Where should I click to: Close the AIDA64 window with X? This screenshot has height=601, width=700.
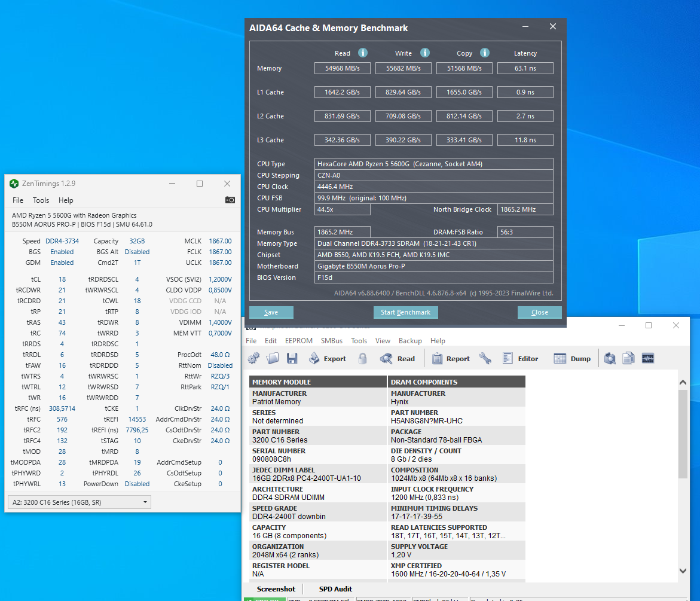tap(553, 27)
